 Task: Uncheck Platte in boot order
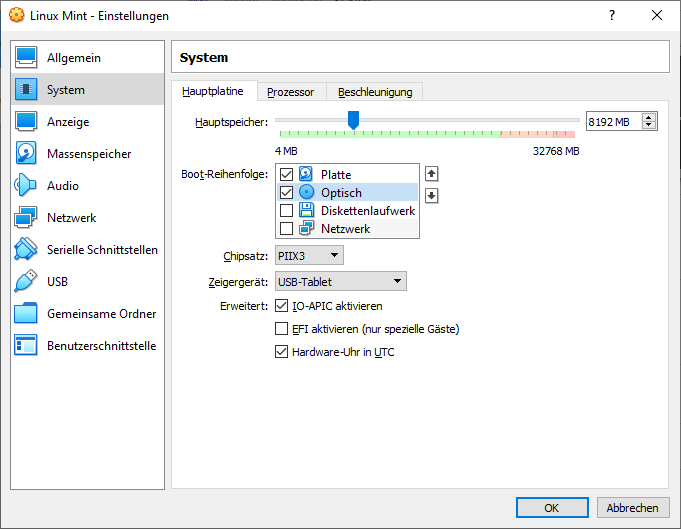(286, 174)
